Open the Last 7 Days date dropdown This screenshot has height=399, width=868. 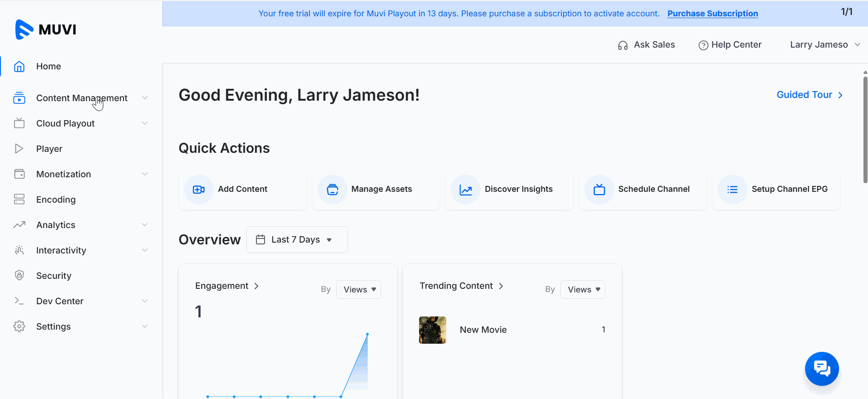point(297,239)
